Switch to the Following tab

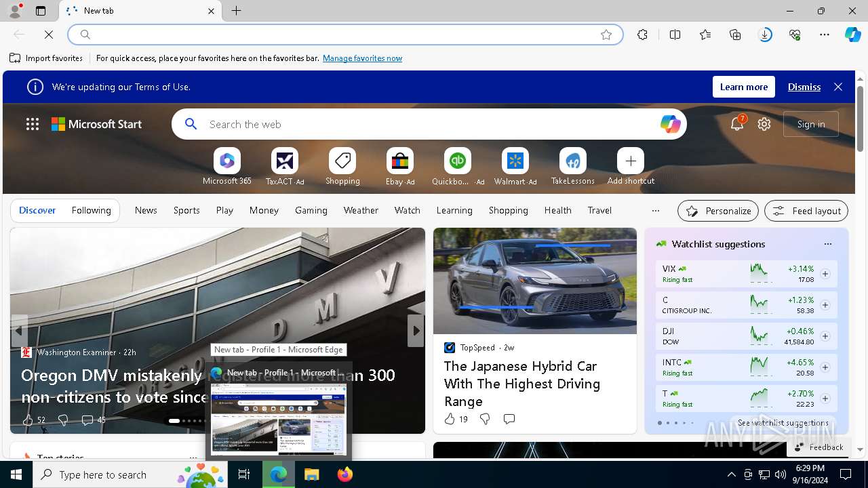(91, 211)
